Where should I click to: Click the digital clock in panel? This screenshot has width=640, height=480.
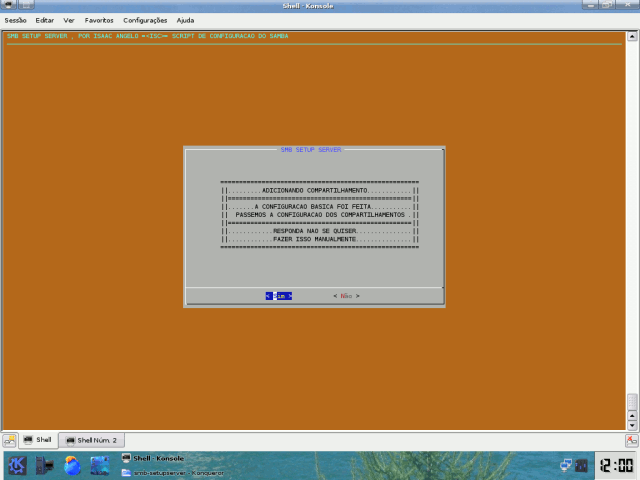point(614,465)
